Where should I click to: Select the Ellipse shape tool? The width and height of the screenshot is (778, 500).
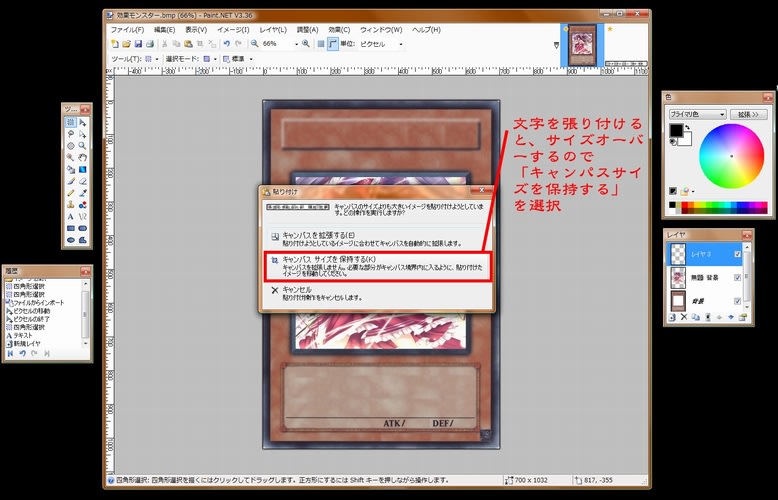tap(70, 240)
